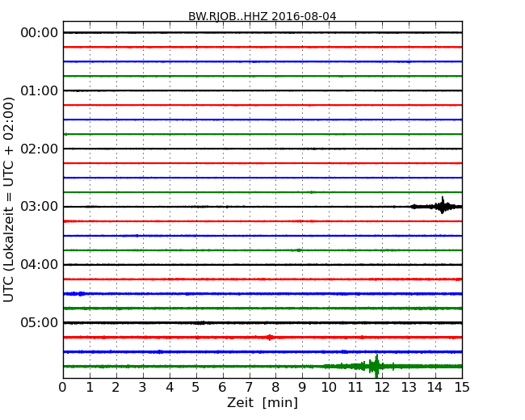
Task: Click the x-axis tick label 14
Action: 435,388
